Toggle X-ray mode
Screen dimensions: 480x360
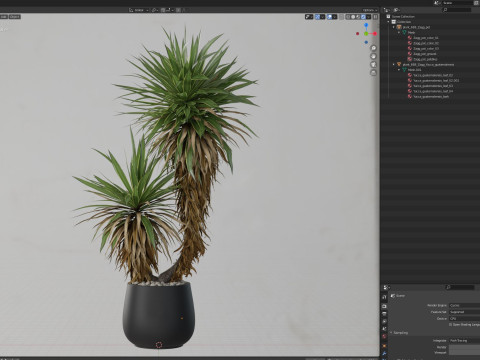click(341, 17)
